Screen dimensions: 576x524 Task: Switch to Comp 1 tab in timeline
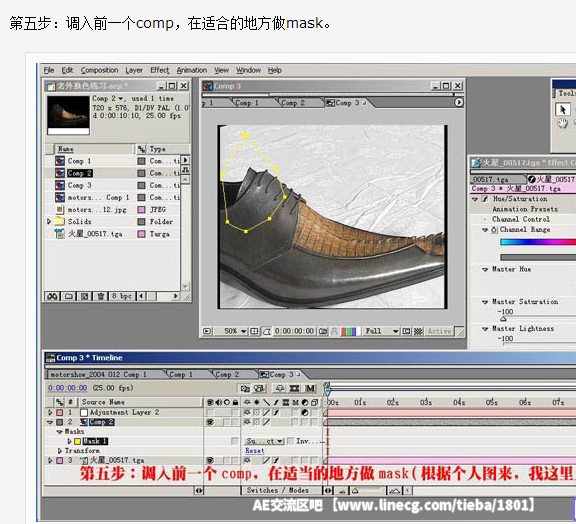click(x=181, y=374)
